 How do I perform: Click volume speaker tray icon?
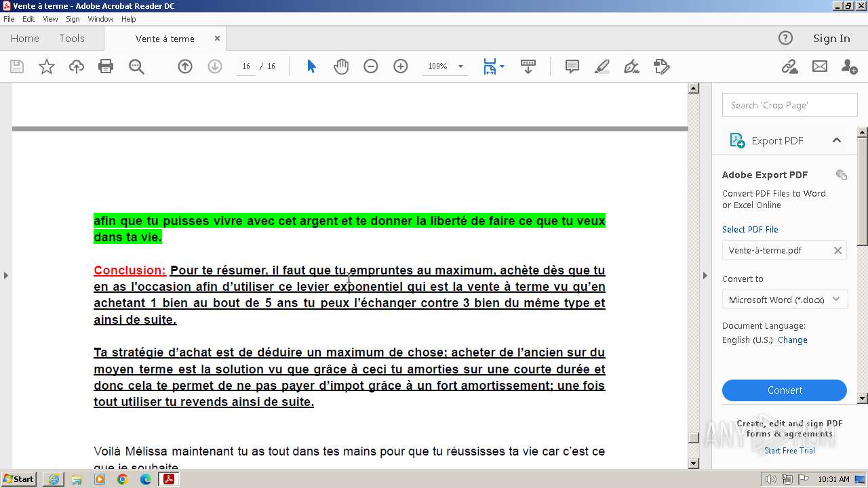[771, 479]
